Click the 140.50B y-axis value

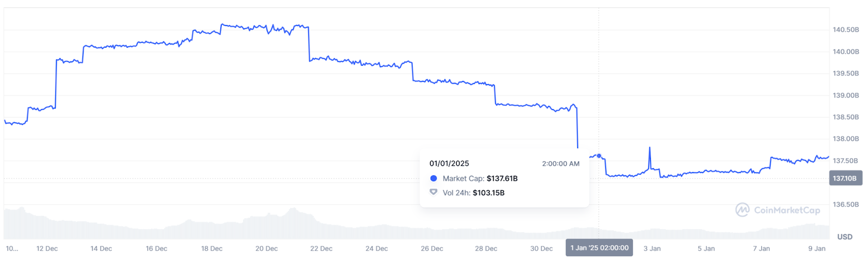(x=846, y=30)
